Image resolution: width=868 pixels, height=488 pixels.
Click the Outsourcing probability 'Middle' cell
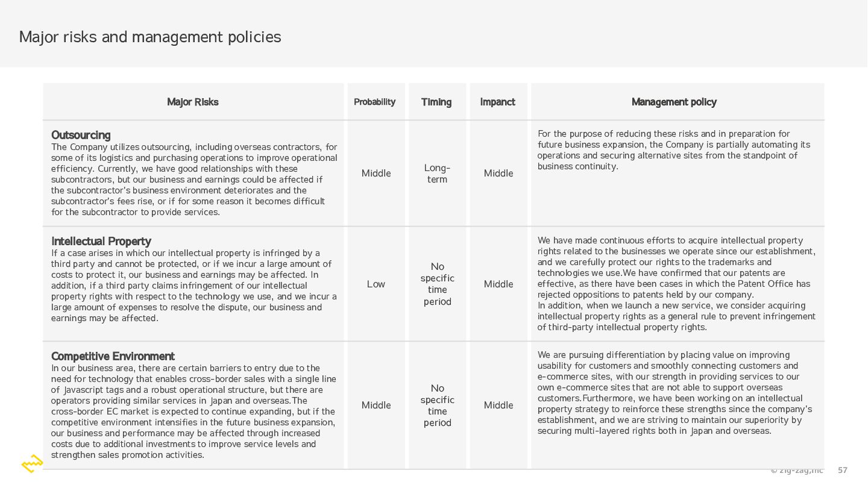376,174
